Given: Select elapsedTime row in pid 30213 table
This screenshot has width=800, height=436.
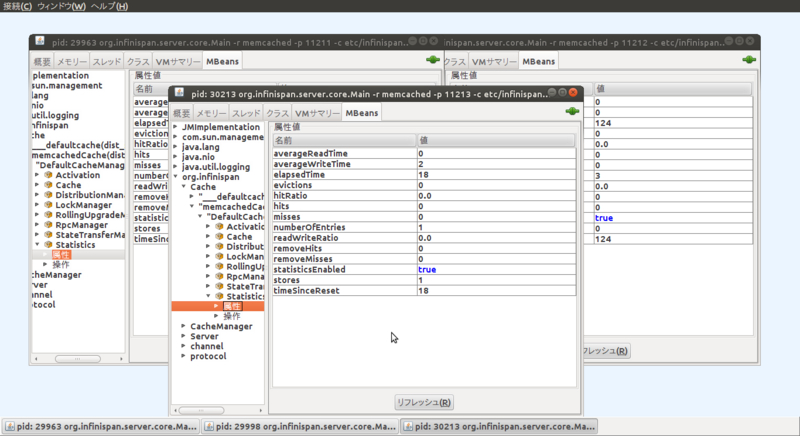Looking at the screenshot, I should click(424, 174).
